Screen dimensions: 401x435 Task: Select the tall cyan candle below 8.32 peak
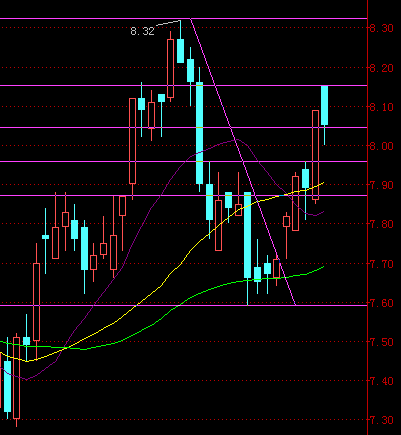pyautogui.click(x=199, y=133)
